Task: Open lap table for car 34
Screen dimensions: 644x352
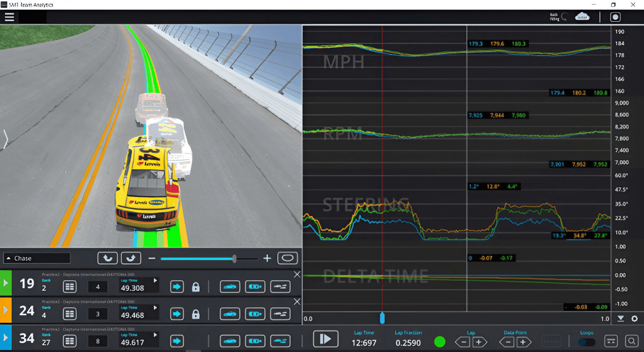Action: pos(70,341)
